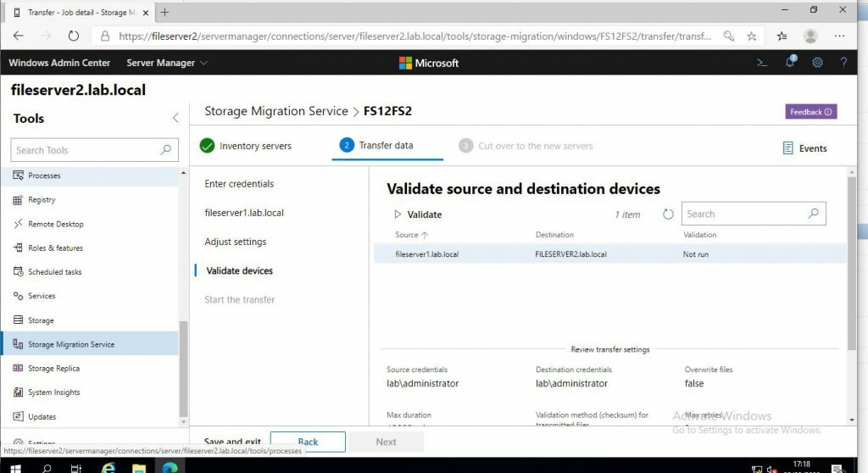Open the browser favorites list icon
868x473 pixels.
click(782, 36)
